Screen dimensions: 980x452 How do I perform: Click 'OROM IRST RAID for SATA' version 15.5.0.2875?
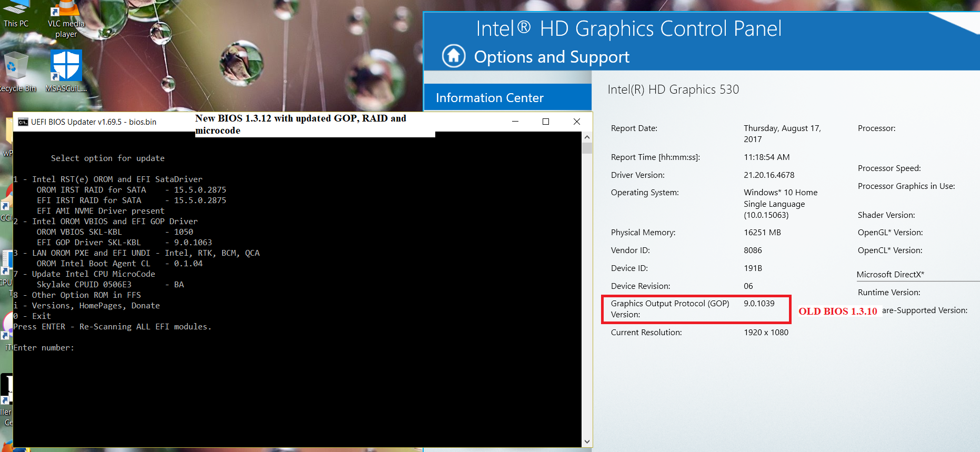(x=132, y=190)
